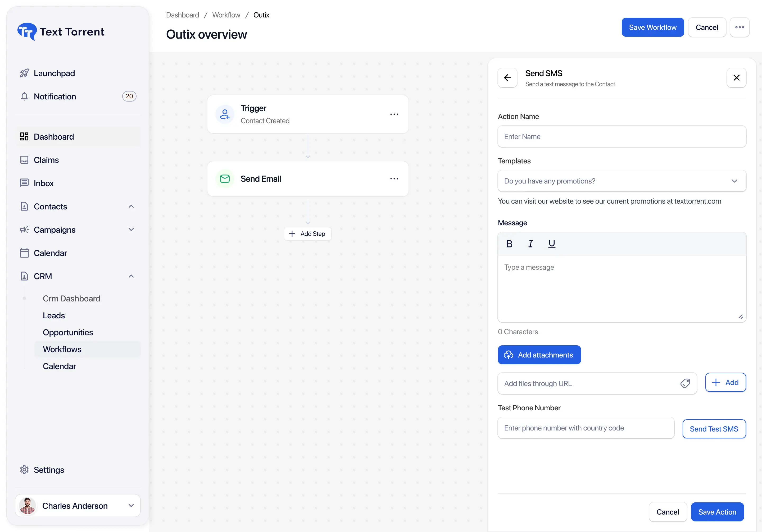Image resolution: width=762 pixels, height=532 pixels.
Task: Focus the Action Name input field
Action: [x=622, y=136]
